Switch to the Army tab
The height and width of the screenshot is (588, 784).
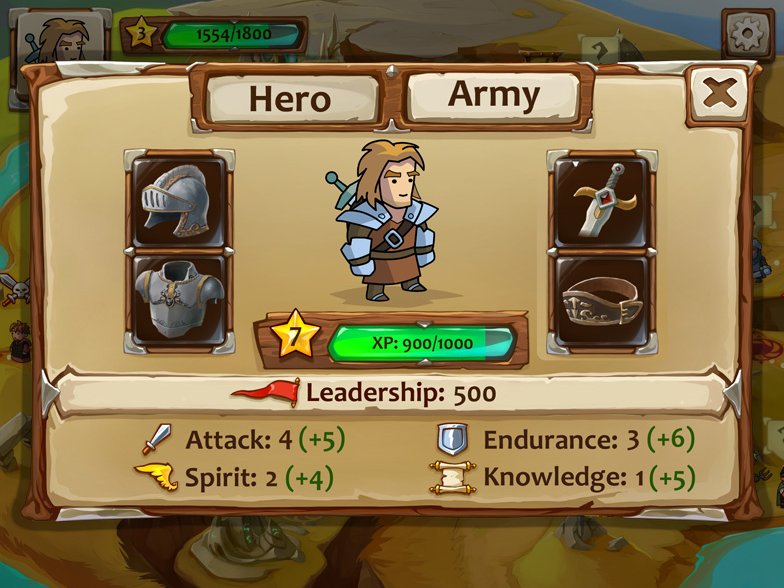(494, 96)
